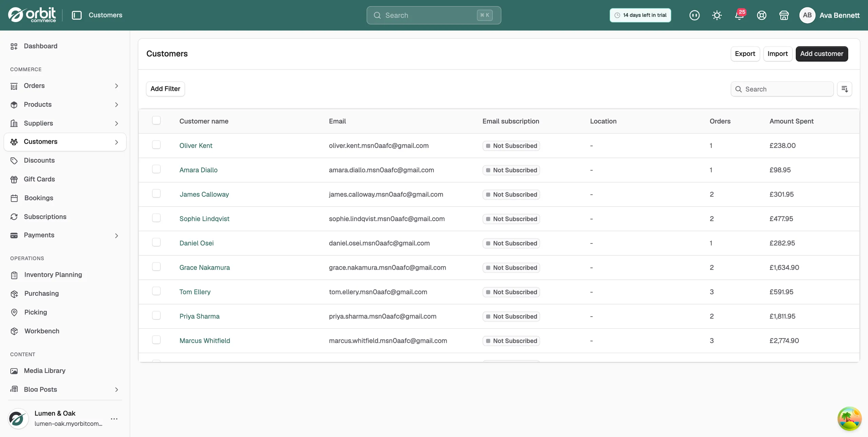Click the Gift Cards gift icon
868x437 pixels.
point(14,179)
